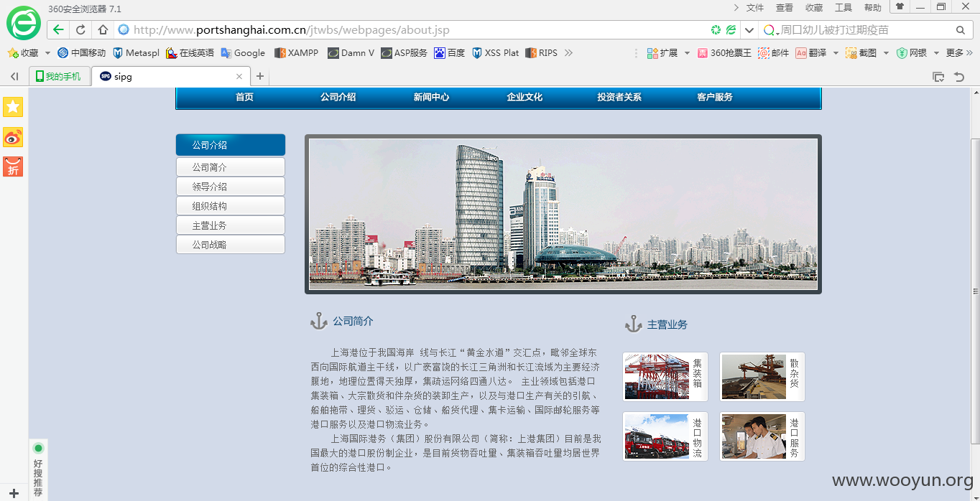Viewport: 980px width, 501px height.
Task: Open 投资者关系 in site navigation
Action: [x=619, y=97]
